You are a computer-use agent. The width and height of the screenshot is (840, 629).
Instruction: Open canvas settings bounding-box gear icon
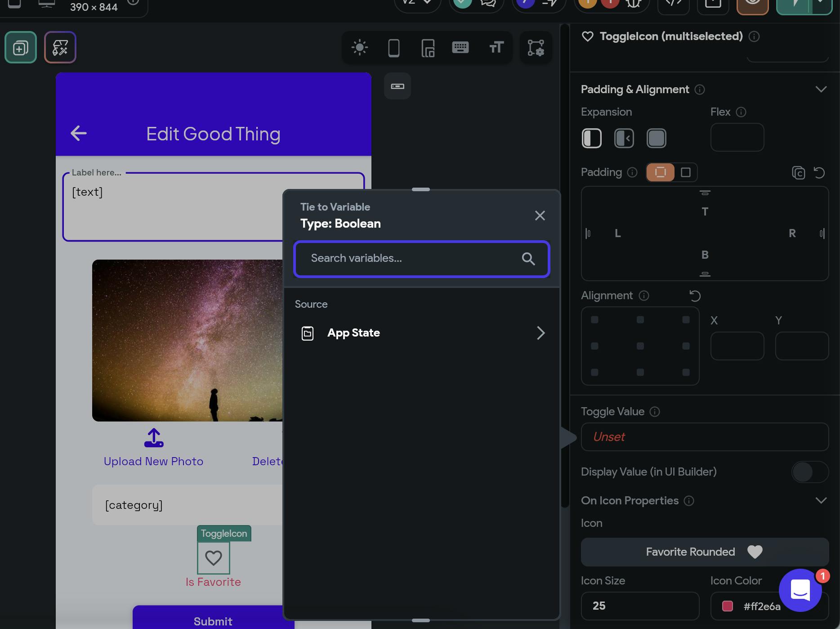point(536,47)
